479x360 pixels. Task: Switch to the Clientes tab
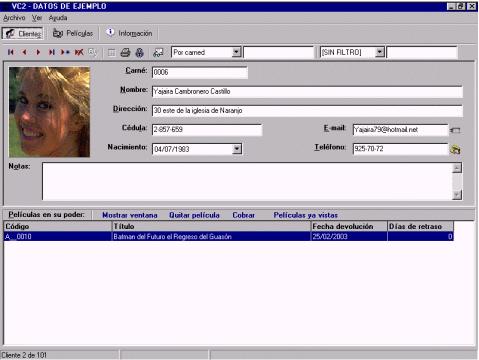pyautogui.click(x=22, y=33)
